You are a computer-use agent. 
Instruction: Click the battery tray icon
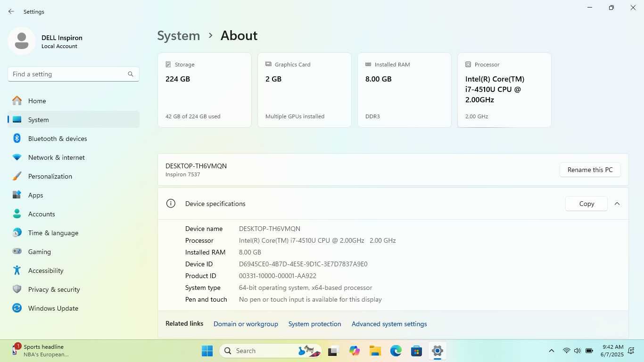(589, 351)
